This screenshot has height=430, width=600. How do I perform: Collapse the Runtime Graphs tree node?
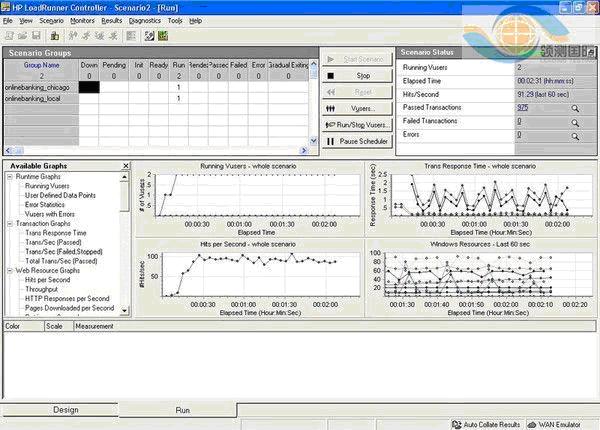click(x=10, y=177)
